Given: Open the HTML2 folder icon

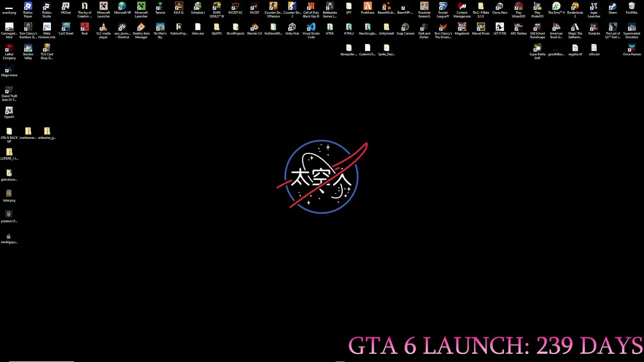Looking at the screenshot, I should tap(349, 30).
